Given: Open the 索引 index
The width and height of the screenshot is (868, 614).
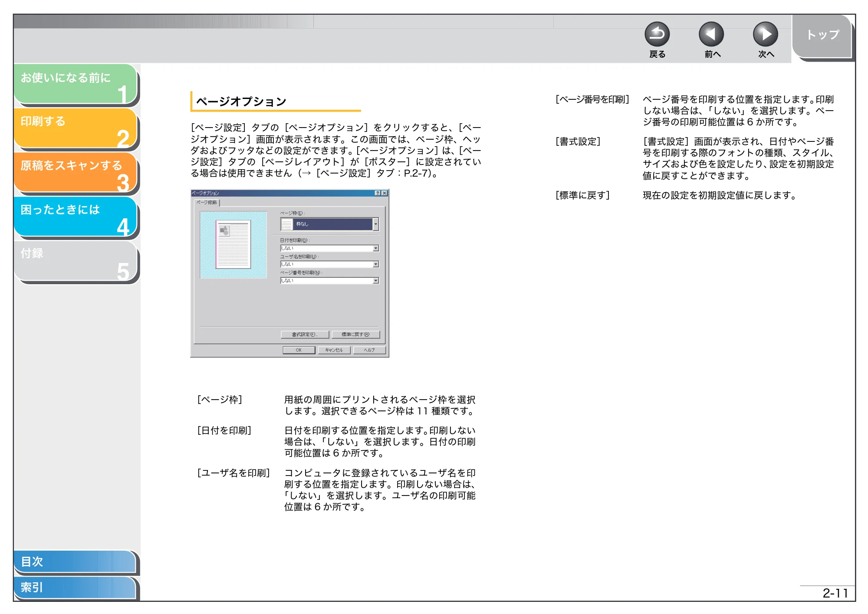Looking at the screenshot, I should (75, 588).
